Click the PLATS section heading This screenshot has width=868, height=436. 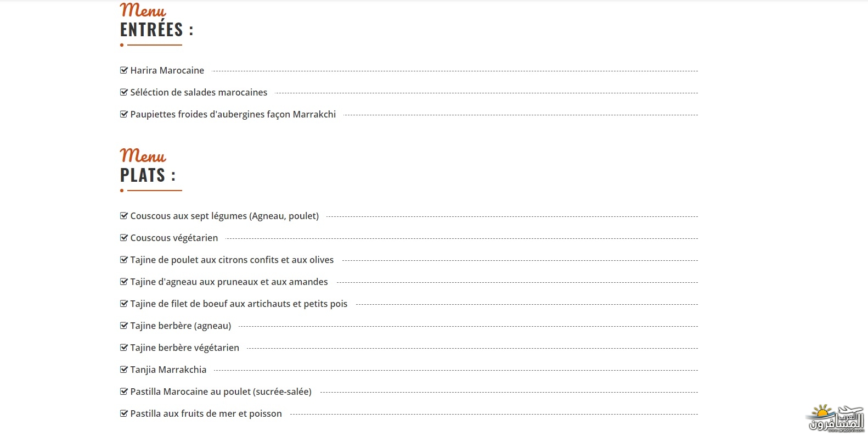point(148,175)
